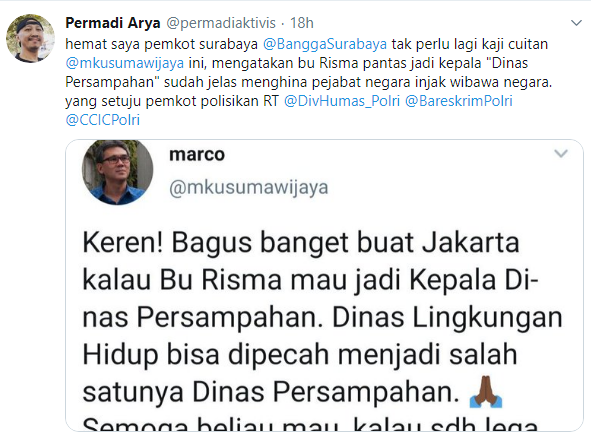
Task: Select the marco display name in quoted tweet
Action: point(197,154)
